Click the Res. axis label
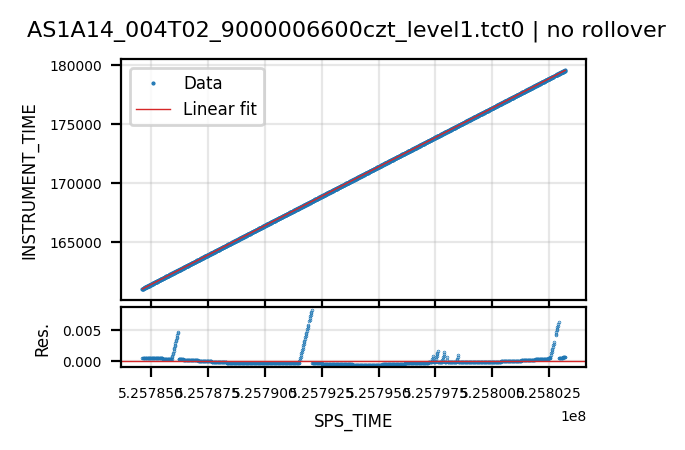The height and width of the screenshot is (450, 685). [42, 341]
